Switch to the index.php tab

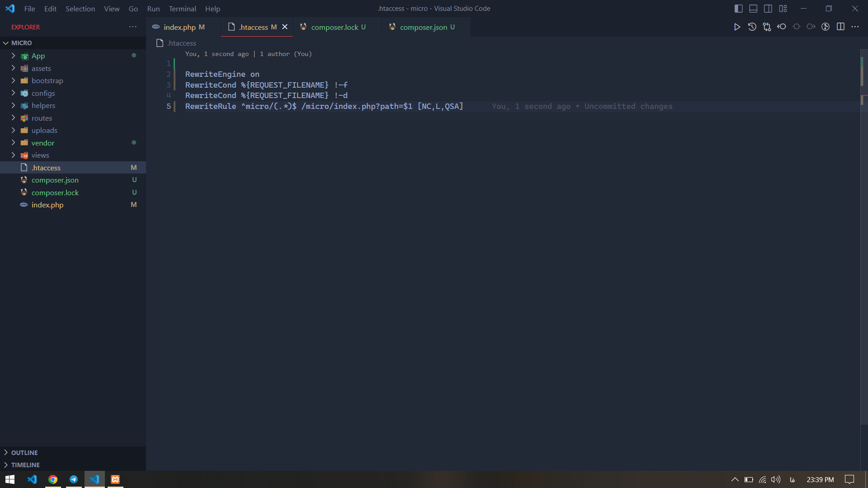coord(183,27)
